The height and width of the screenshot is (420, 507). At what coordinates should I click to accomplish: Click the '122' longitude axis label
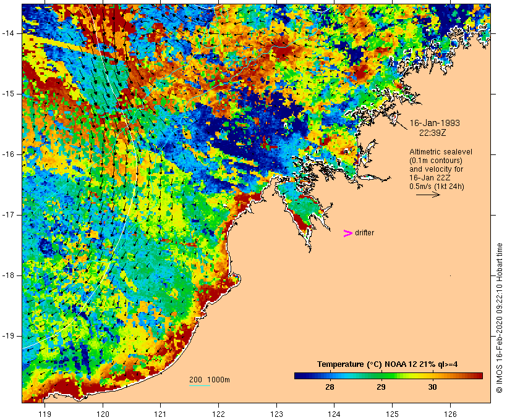tap(219, 414)
